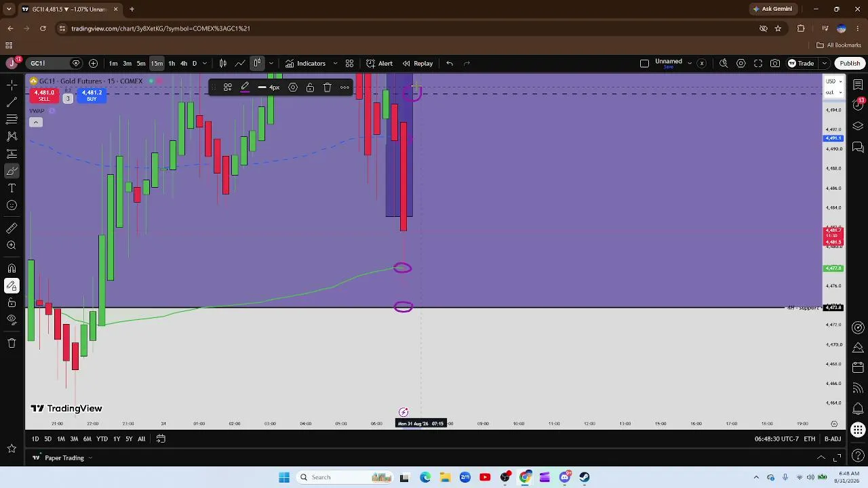Select the 3m timeframe

(x=127, y=63)
